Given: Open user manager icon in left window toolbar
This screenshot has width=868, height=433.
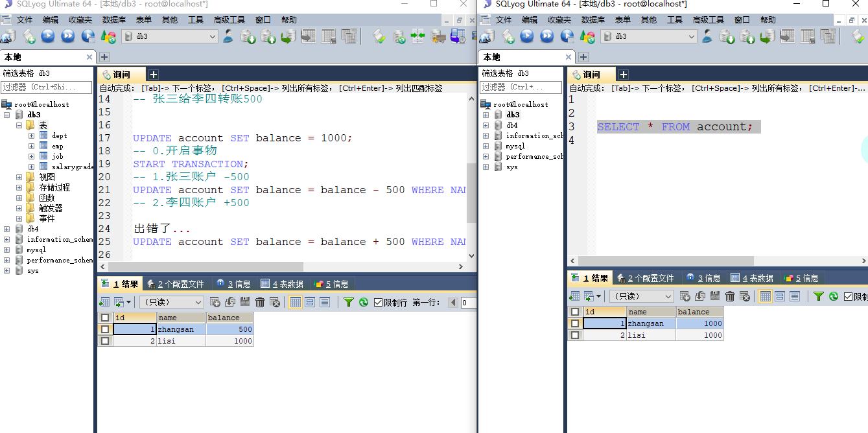Looking at the screenshot, I should point(228,36).
